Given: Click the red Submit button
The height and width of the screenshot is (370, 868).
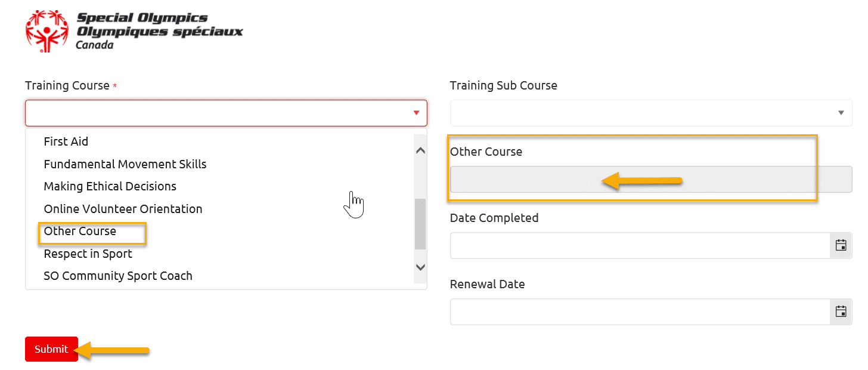Looking at the screenshot, I should 51,349.
